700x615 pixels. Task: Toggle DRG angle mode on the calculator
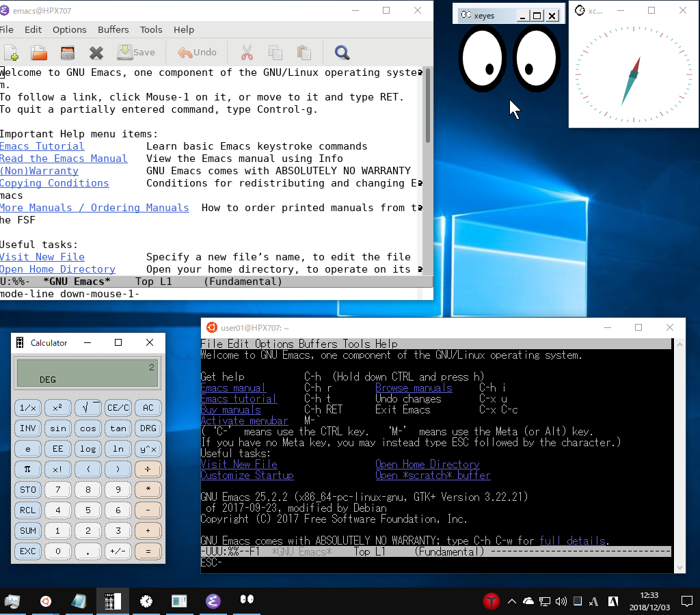point(148,428)
